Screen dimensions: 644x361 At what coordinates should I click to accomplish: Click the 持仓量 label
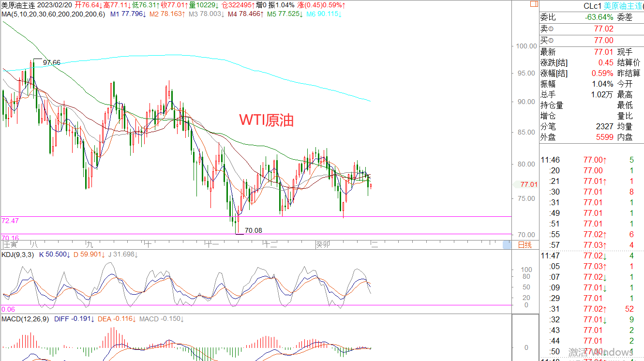point(552,105)
